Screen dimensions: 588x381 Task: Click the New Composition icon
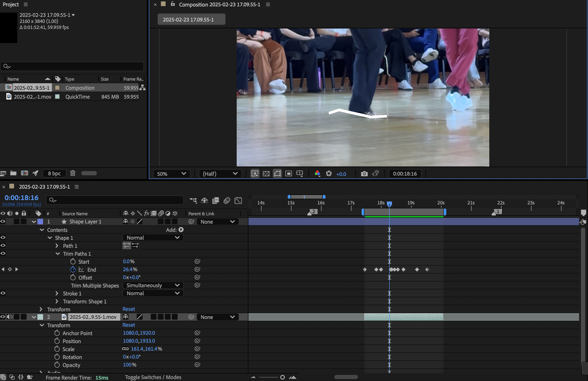click(x=25, y=173)
